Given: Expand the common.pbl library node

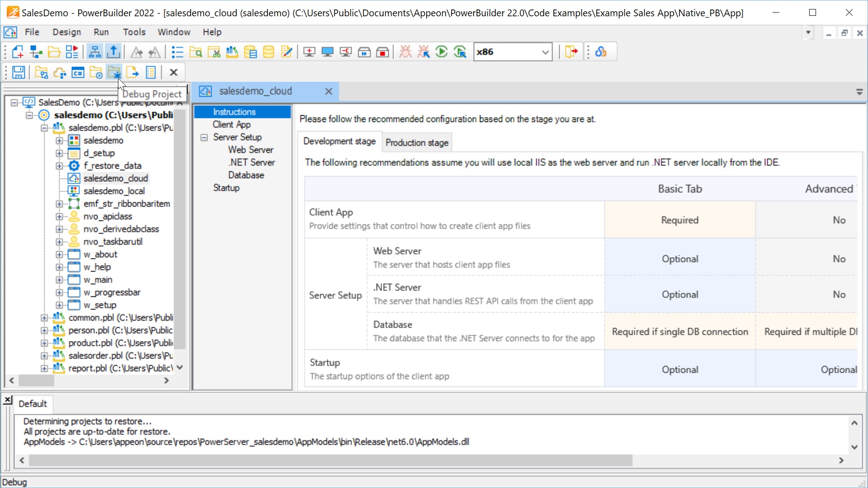Looking at the screenshot, I should pyautogui.click(x=44, y=318).
